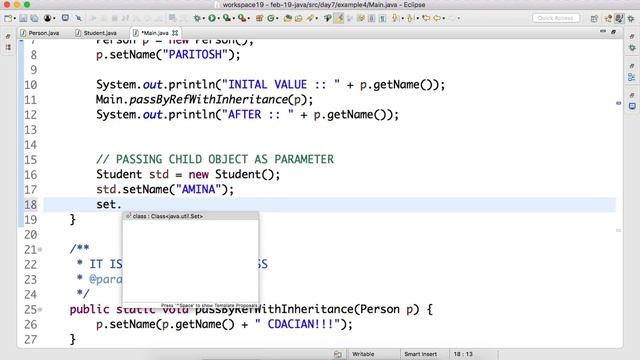
Task: Click the blue overview ruler marker
Action: click(x=618, y=103)
